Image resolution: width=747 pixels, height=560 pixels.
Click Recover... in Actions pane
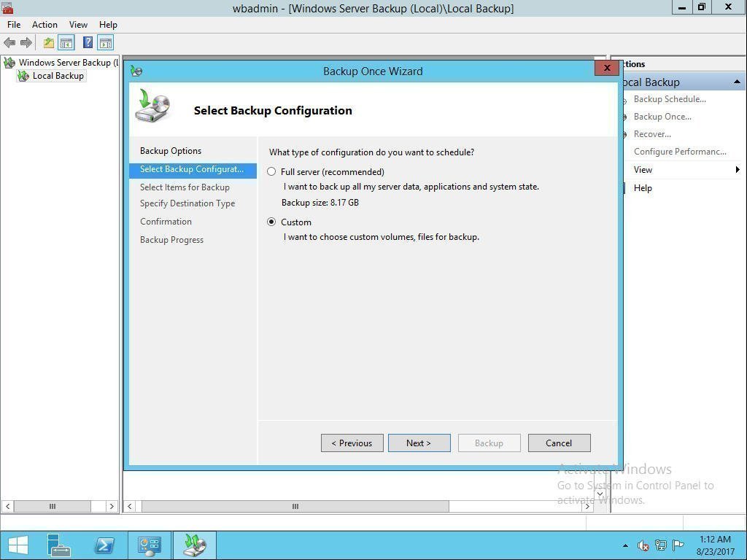coord(652,134)
